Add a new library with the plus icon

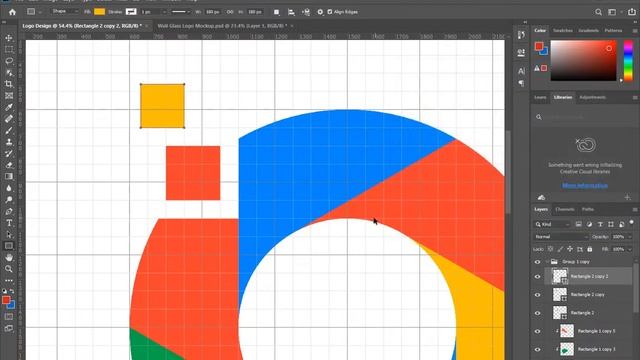click(627, 198)
